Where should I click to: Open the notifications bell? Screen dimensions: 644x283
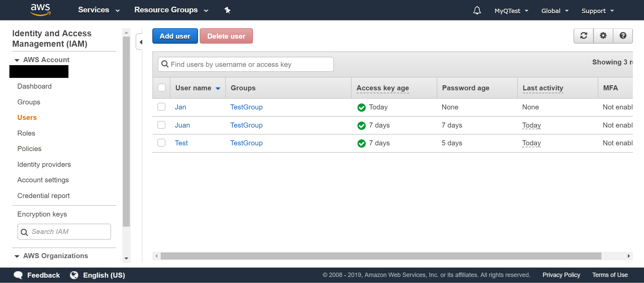(x=477, y=11)
